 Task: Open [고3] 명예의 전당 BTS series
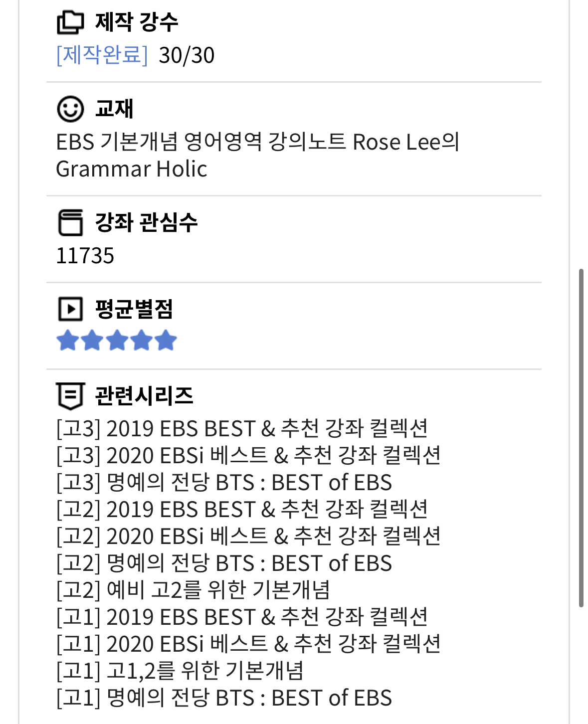click(x=224, y=483)
